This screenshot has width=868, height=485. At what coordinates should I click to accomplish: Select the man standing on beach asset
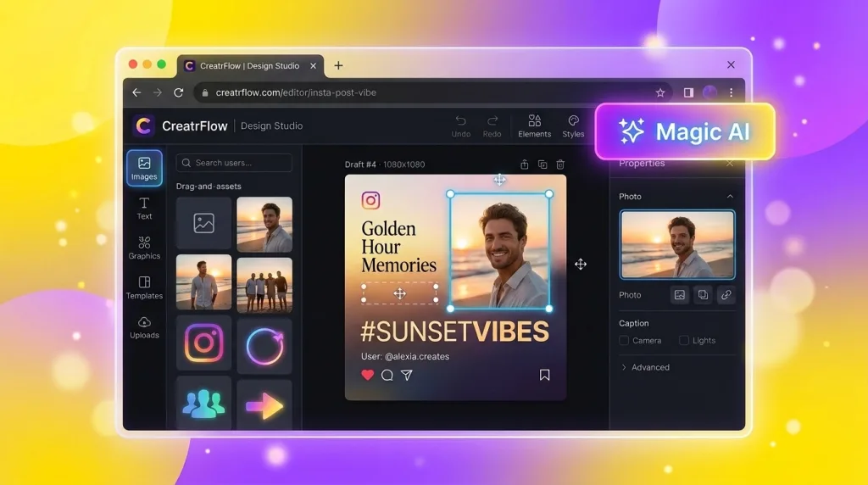(x=203, y=282)
